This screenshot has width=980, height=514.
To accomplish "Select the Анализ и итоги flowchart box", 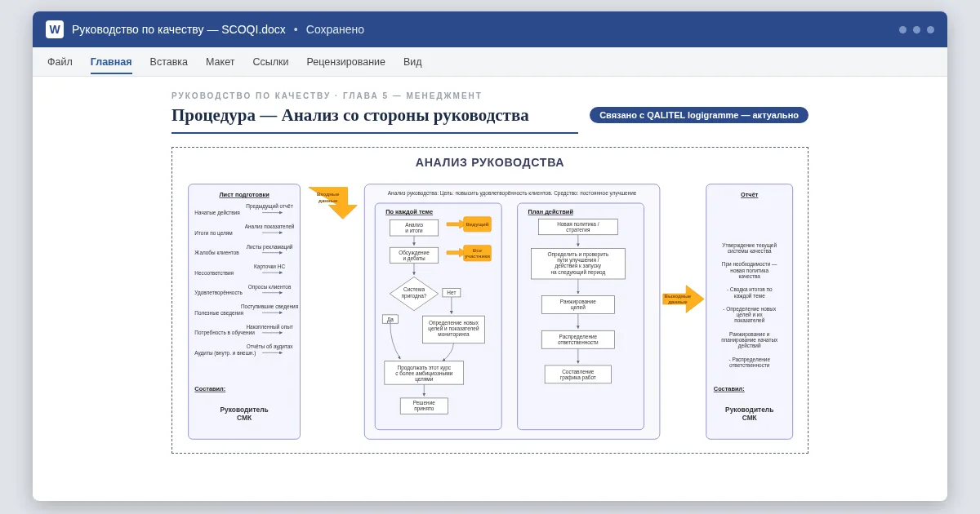I will pos(414,228).
